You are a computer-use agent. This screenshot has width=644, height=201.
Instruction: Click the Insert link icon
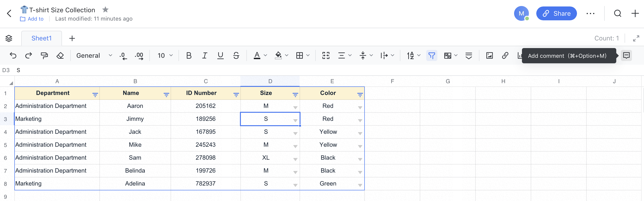pos(505,55)
